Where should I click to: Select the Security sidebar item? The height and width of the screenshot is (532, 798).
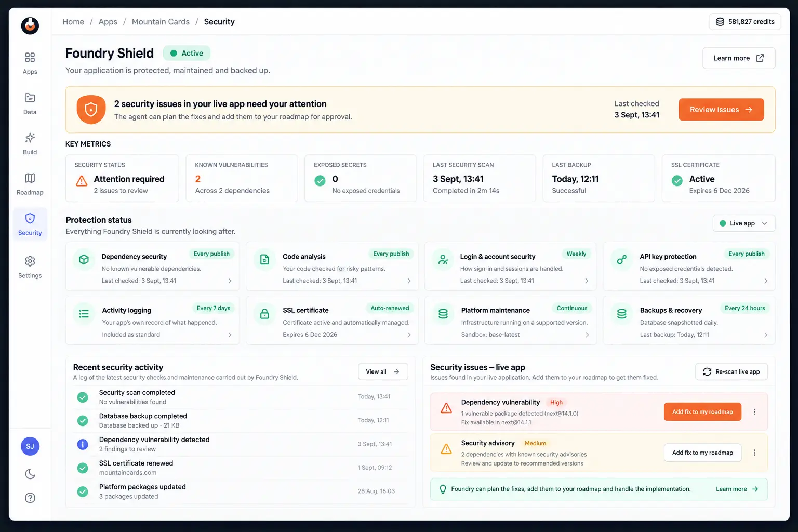[x=30, y=224]
